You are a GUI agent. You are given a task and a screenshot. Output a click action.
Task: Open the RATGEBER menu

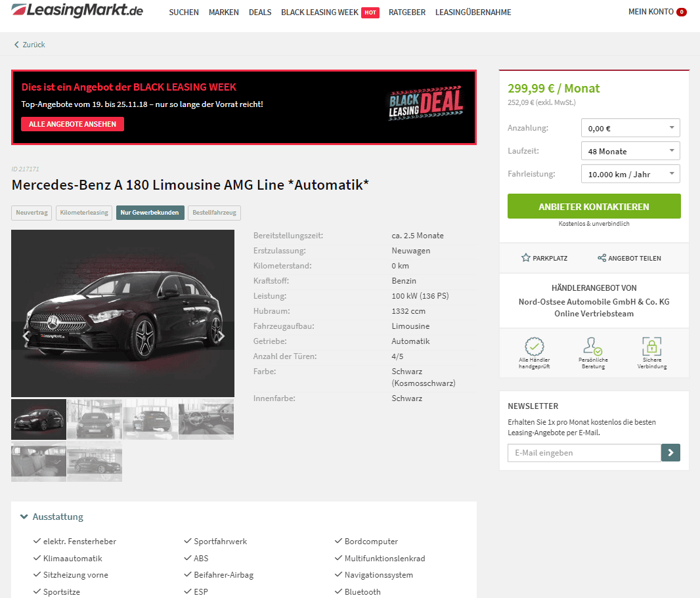[407, 12]
